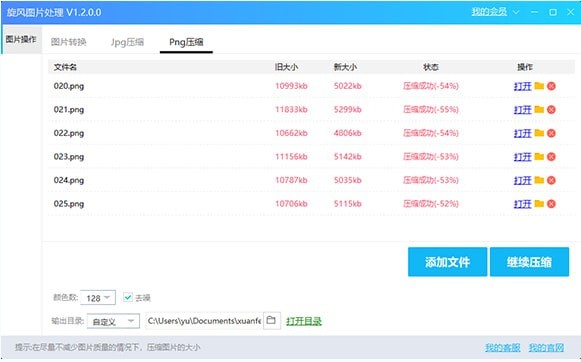
Task: Click 打开 link for 023.png
Action: (522, 157)
